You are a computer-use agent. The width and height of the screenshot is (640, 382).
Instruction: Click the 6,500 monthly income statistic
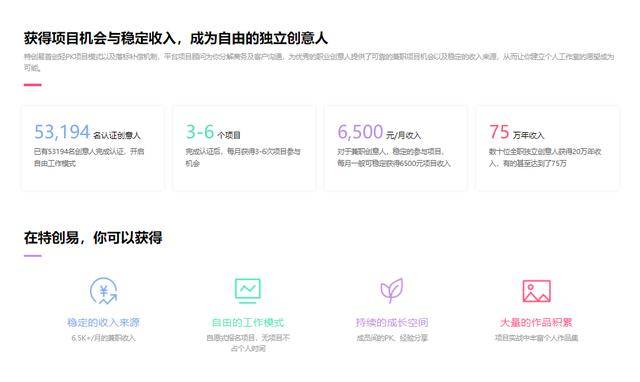pyautogui.click(x=360, y=132)
